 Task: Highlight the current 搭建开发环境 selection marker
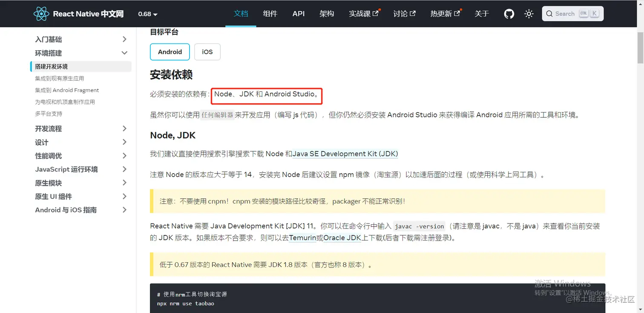[x=31, y=67]
